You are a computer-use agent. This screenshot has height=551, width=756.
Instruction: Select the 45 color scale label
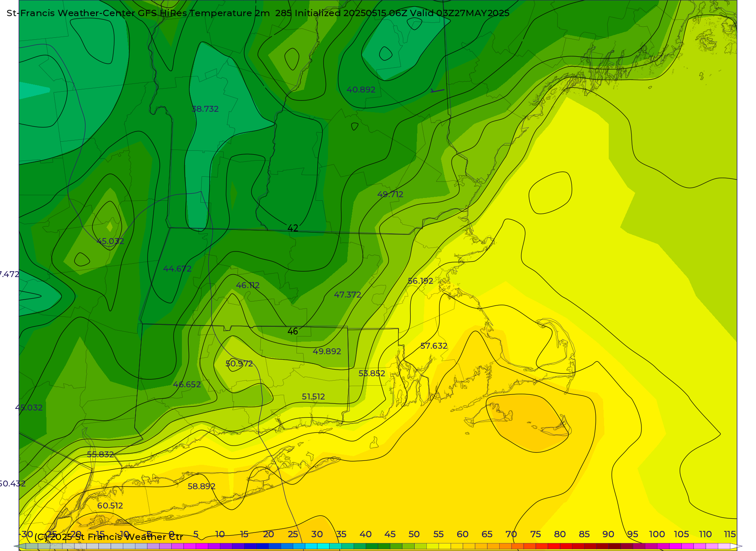[390, 534]
